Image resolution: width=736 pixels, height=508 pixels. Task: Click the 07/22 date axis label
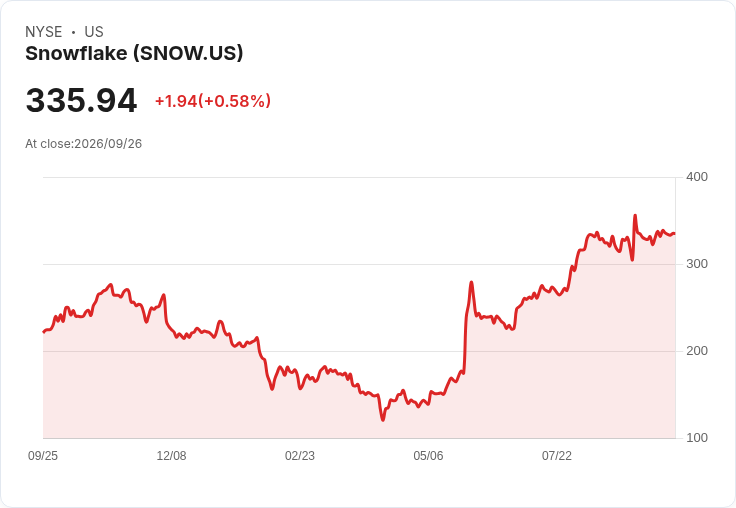pos(557,456)
